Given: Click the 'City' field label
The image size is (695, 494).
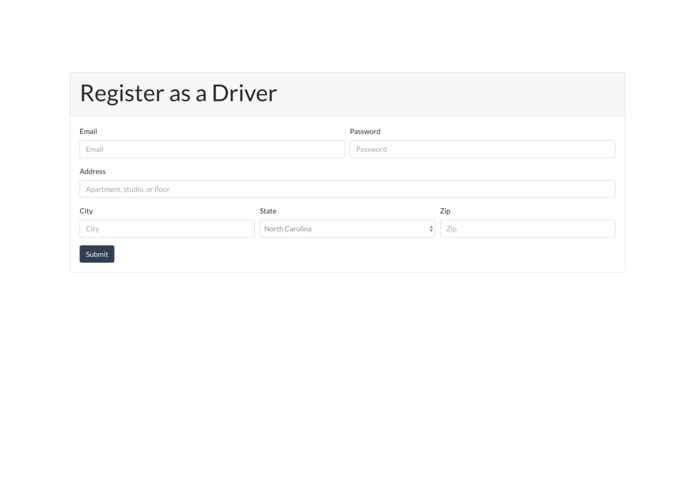Looking at the screenshot, I should (x=86, y=211).
